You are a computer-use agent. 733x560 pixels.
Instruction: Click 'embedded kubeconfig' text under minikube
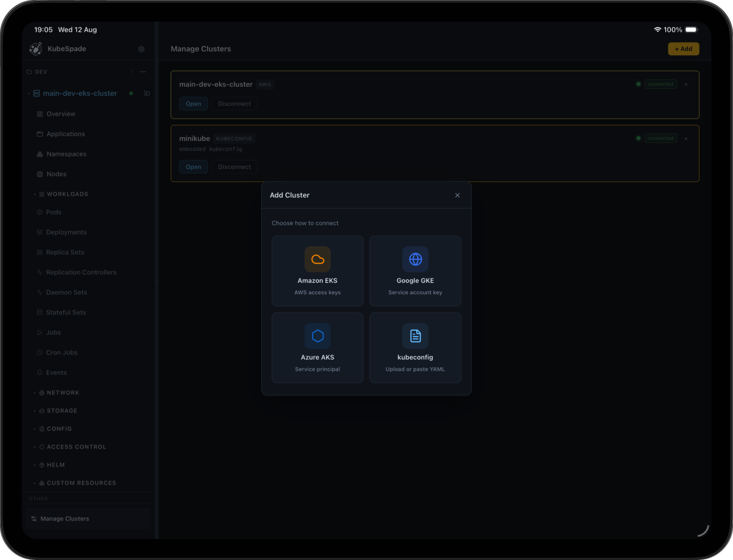click(211, 149)
